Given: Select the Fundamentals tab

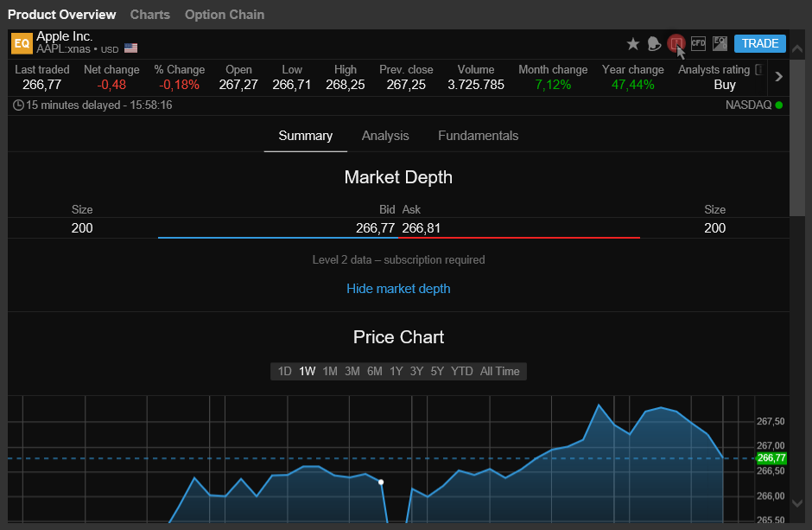Looking at the screenshot, I should point(478,137).
